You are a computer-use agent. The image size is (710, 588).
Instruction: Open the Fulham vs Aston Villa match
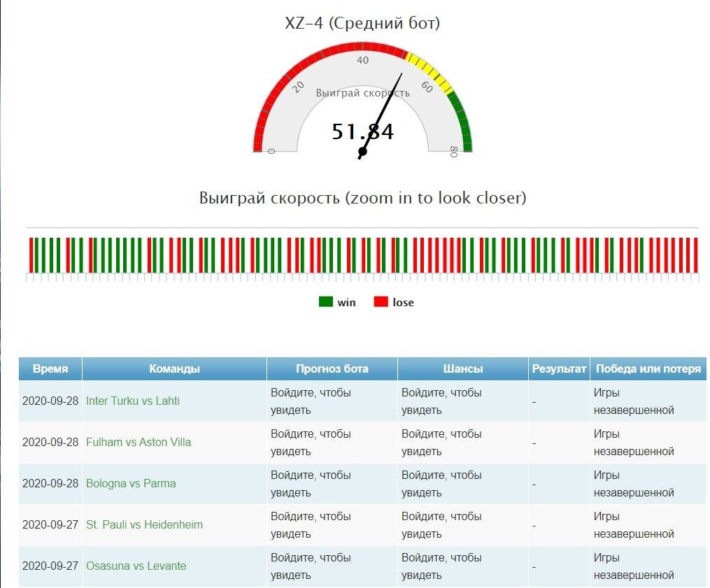click(x=139, y=442)
